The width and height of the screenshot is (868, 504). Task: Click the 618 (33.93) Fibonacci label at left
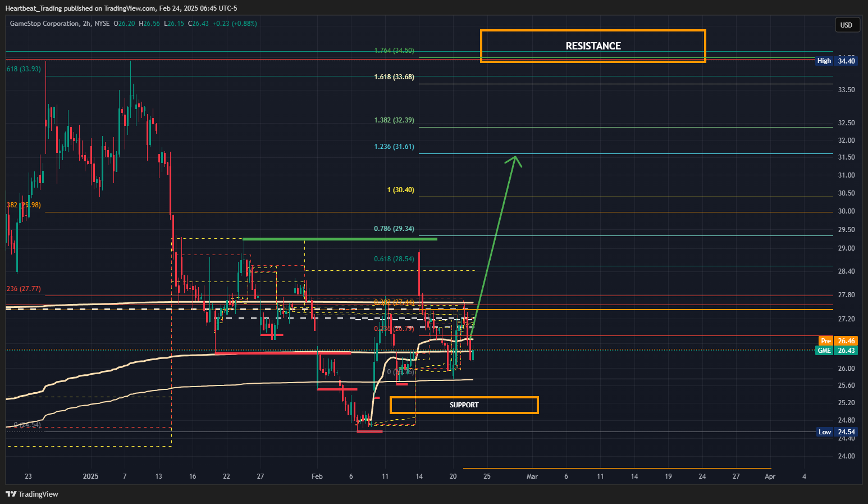tap(24, 69)
